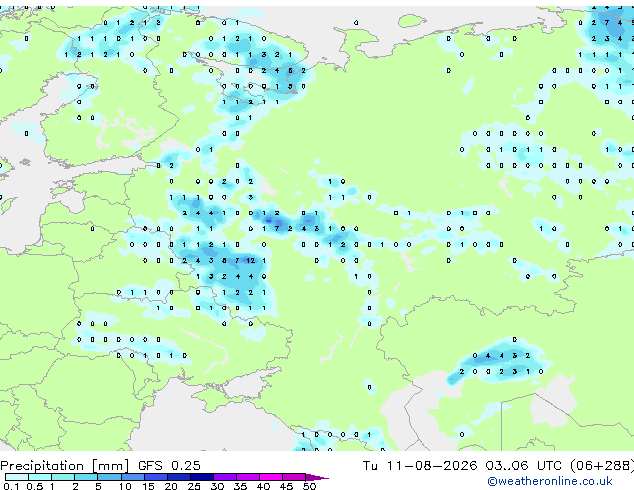Image resolution: width=634 pixels, height=490 pixels.
Task: Click the '0.5' legend scale label
Action: [34, 486]
